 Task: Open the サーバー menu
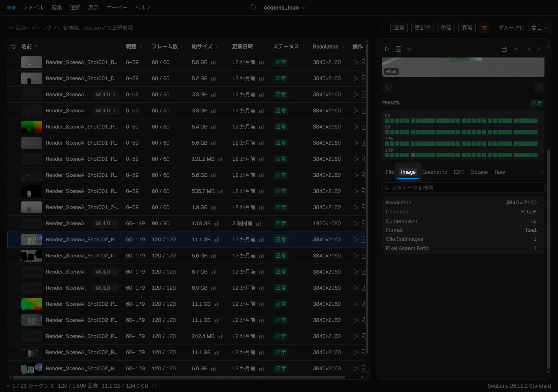[117, 8]
